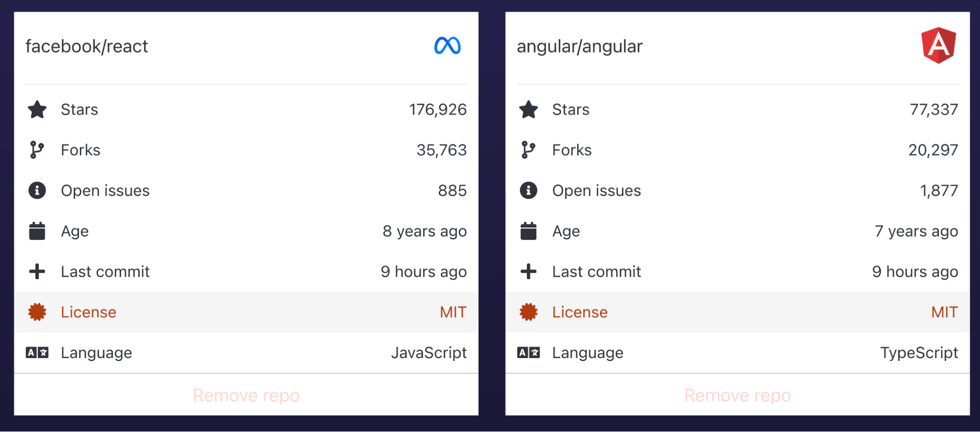Click Last commit label in angular/angular card

coord(597,271)
